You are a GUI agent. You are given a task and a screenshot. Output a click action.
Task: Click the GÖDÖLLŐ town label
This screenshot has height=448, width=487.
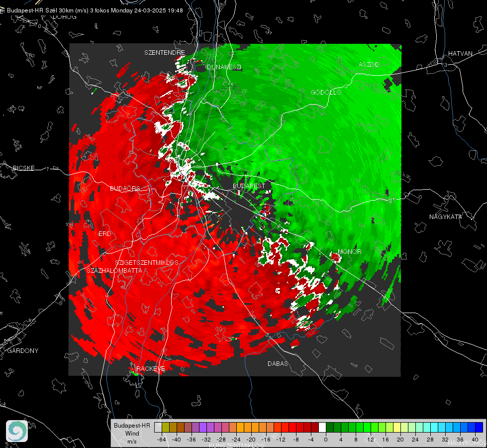point(326,92)
